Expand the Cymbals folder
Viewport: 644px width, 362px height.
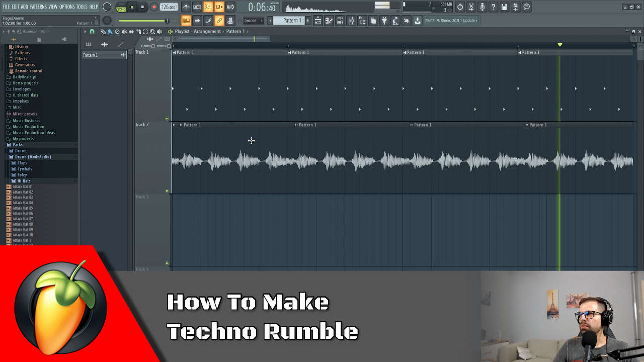pos(25,169)
